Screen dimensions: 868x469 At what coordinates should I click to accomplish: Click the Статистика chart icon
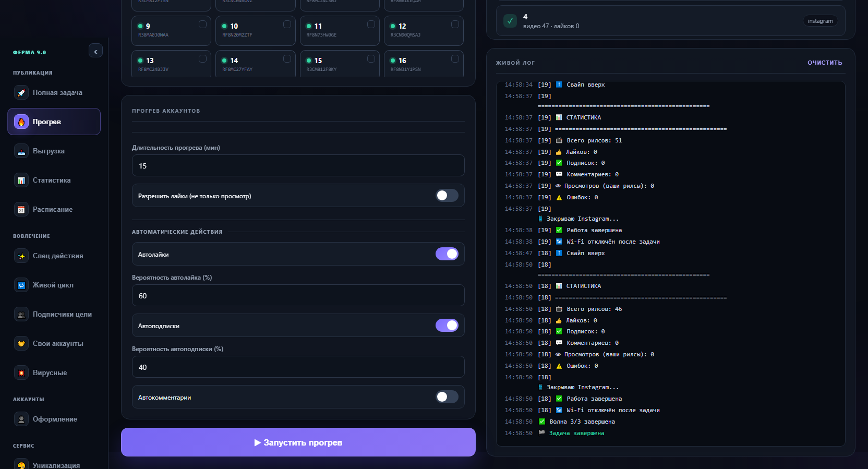pyautogui.click(x=21, y=181)
